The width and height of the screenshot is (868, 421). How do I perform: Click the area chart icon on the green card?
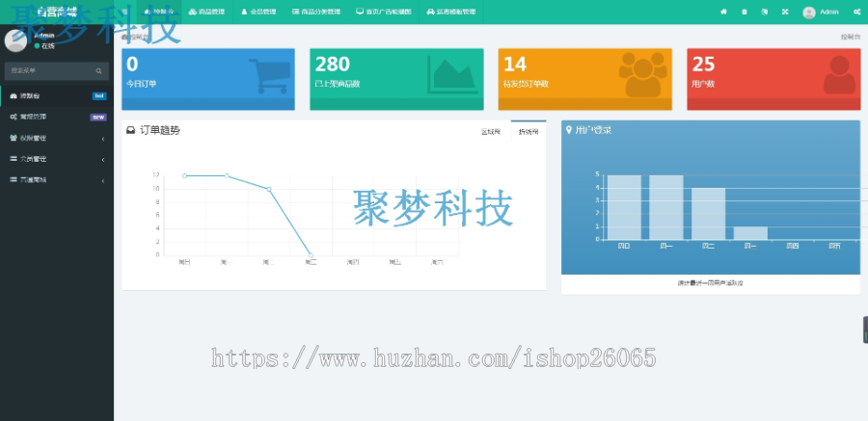point(453,75)
